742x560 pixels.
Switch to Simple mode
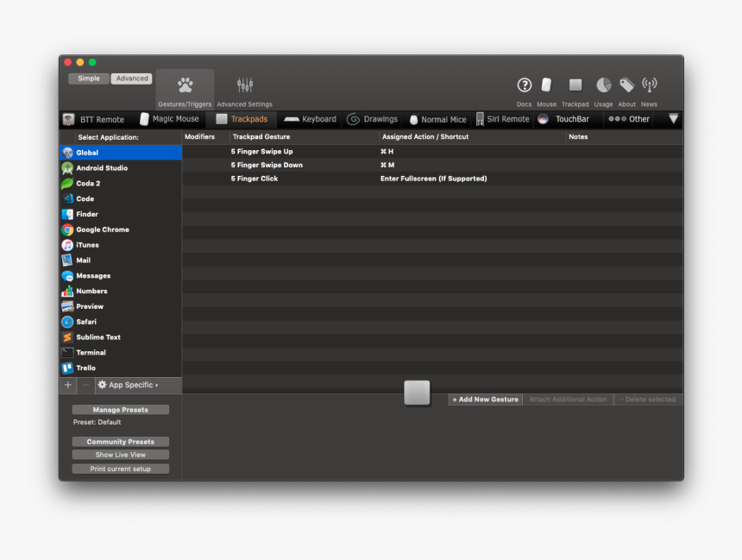tap(88, 78)
